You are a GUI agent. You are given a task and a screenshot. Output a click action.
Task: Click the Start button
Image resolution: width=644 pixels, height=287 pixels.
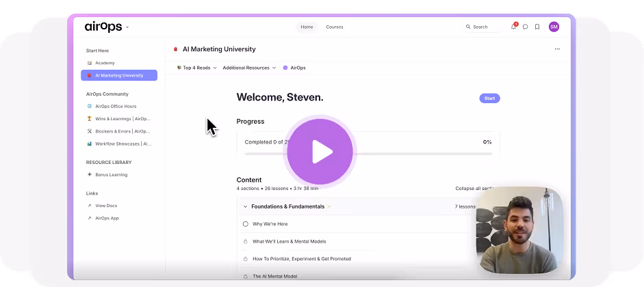coord(489,98)
